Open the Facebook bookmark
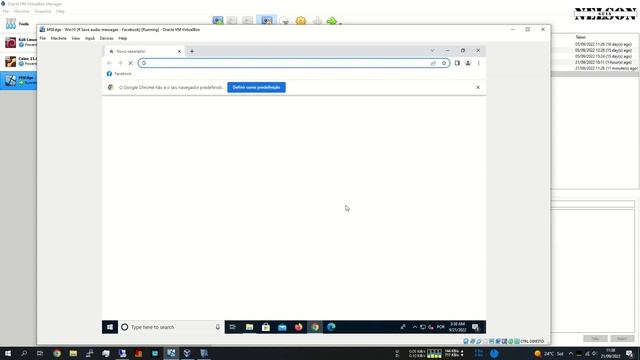The width and height of the screenshot is (640, 360). [x=119, y=74]
